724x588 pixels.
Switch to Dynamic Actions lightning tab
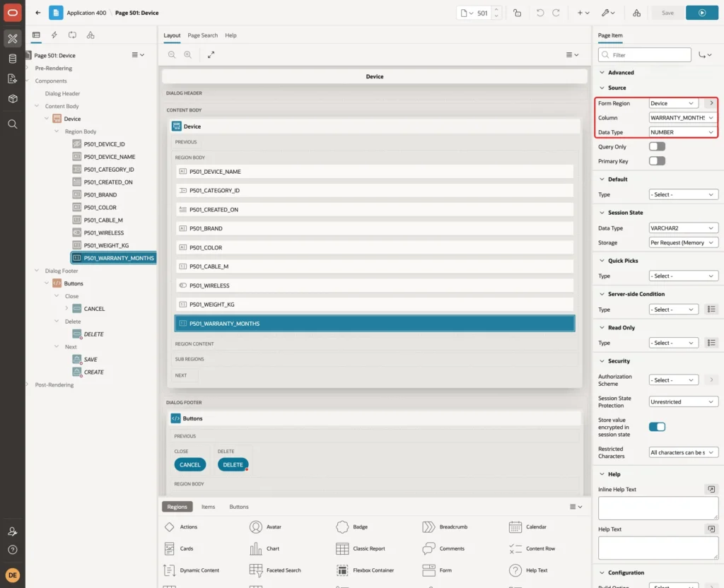pos(54,35)
